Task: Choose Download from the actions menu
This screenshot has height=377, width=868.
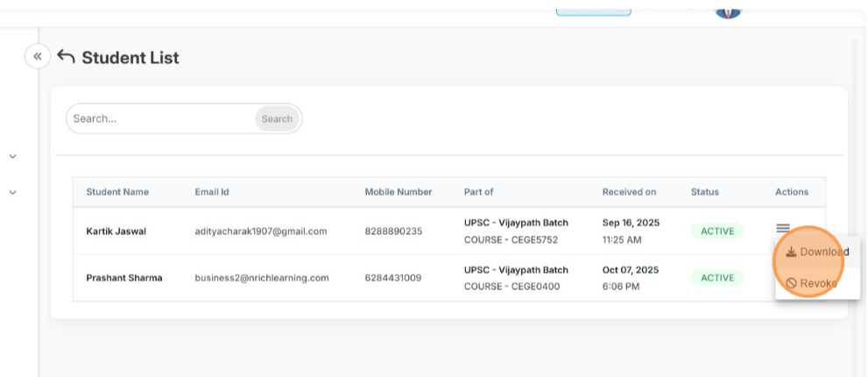Action: coord(816,253)
